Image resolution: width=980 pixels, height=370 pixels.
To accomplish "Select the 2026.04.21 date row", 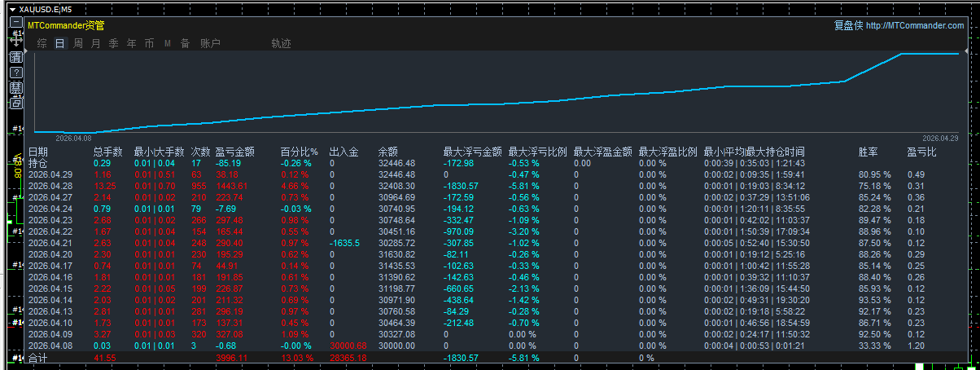I will tap(50, 243).
